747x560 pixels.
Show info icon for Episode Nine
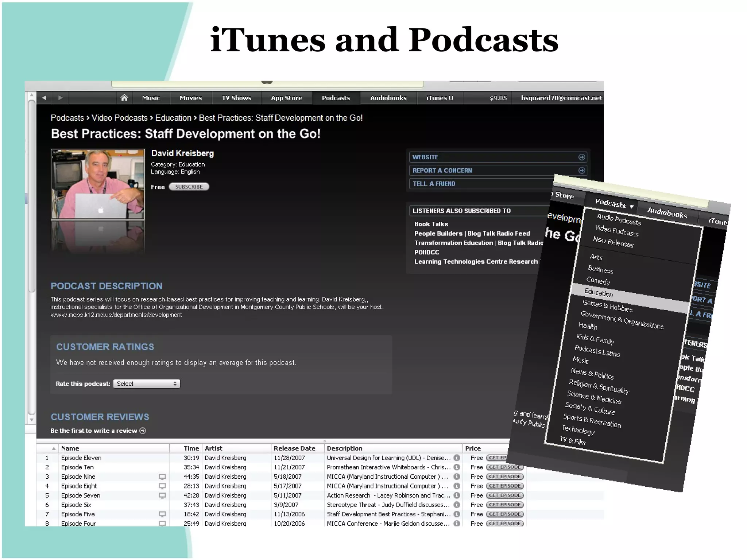click(x=457, y=477)
